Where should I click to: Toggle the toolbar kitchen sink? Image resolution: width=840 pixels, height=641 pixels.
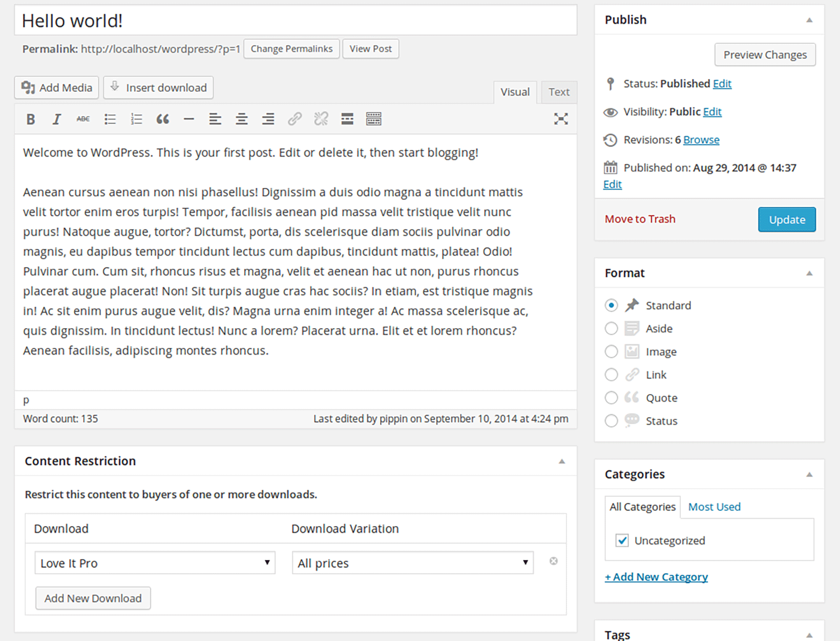point(374,119)
